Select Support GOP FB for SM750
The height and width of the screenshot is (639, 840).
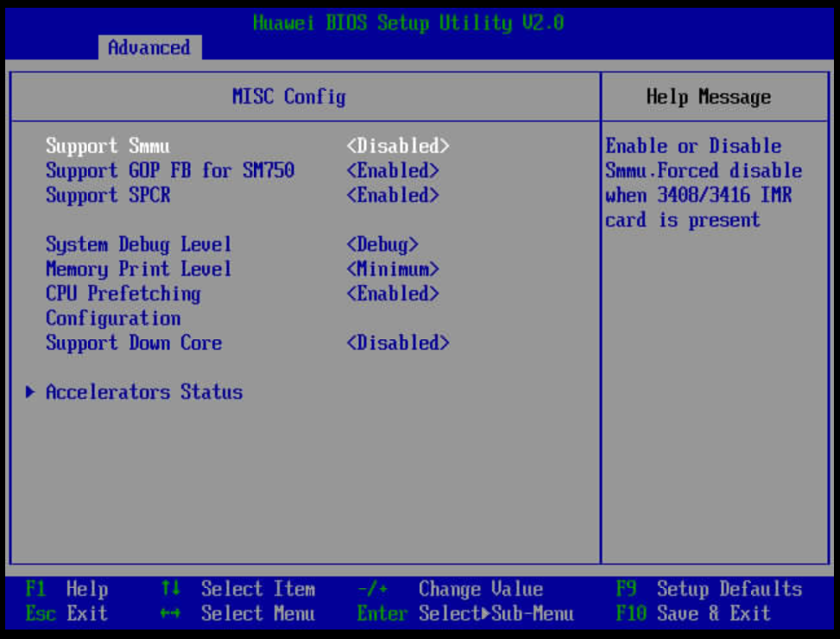(170, 170)
